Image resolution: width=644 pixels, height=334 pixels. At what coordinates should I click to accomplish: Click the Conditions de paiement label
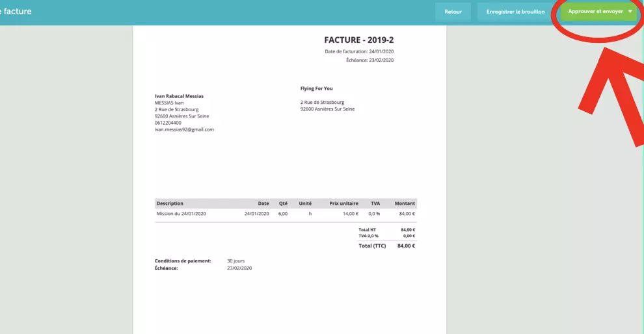[183, 261]
